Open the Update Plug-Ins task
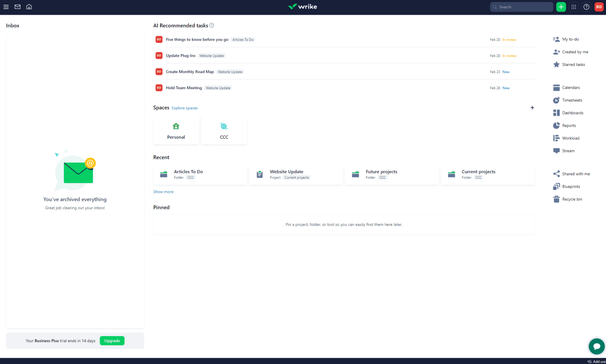This screenshot has width=606, height=364. 181,56
